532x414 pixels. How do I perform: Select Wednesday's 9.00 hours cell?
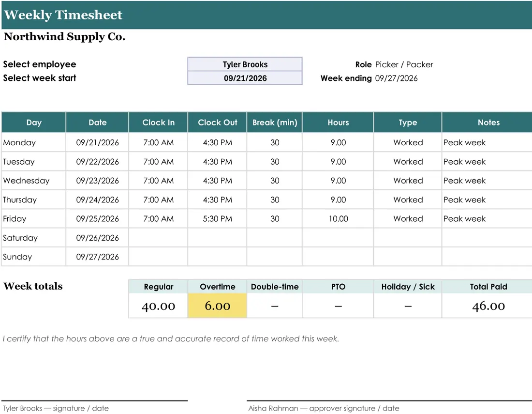coord(338,180)
